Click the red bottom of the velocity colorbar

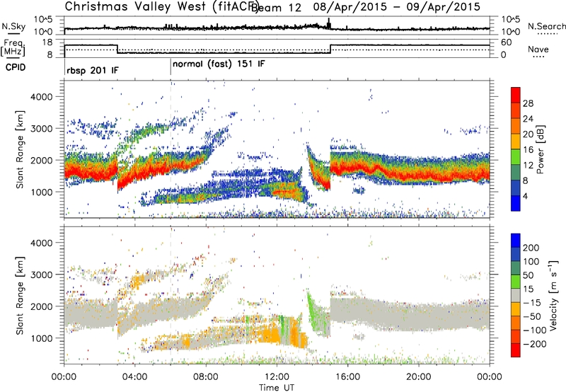[x=516, y=351]
